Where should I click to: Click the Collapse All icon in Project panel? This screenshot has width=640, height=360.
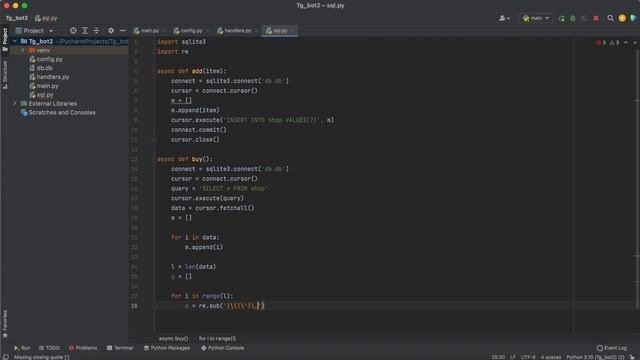(x=96, y=31)
